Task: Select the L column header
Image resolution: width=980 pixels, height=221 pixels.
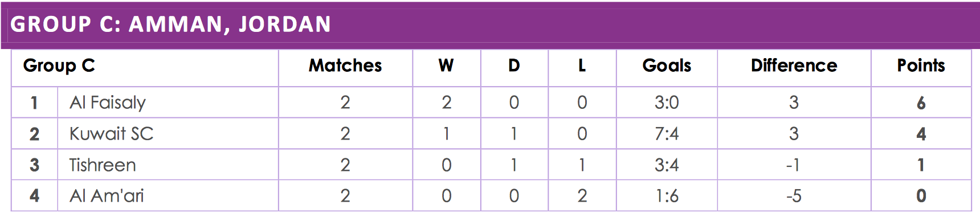Action: [x=582, y=66]
